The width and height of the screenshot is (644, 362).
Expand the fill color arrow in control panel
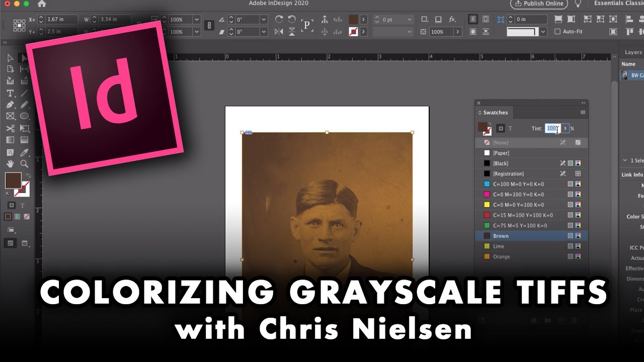(x=364, y=20)
